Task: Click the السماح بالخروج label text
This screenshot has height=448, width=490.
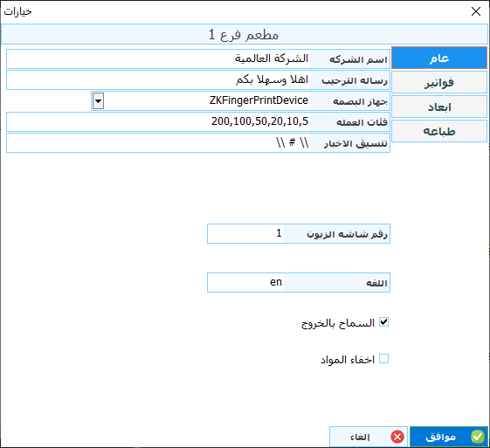Action: point(338,323)
